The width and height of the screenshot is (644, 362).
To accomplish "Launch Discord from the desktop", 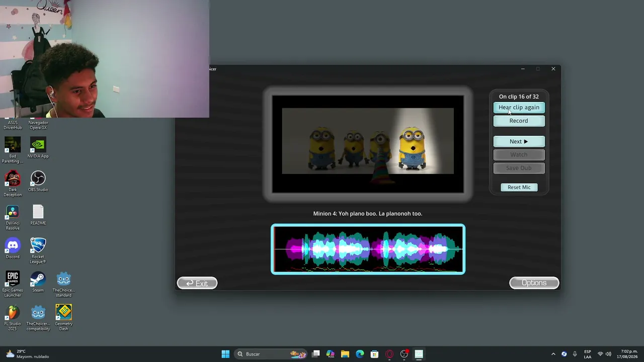I will coord(13,248).
